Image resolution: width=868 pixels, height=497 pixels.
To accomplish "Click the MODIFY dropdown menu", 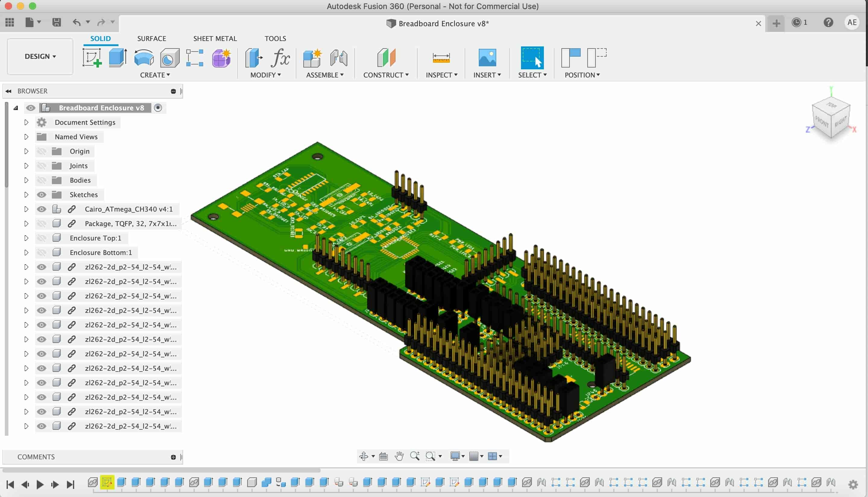I will click(267, 74).
